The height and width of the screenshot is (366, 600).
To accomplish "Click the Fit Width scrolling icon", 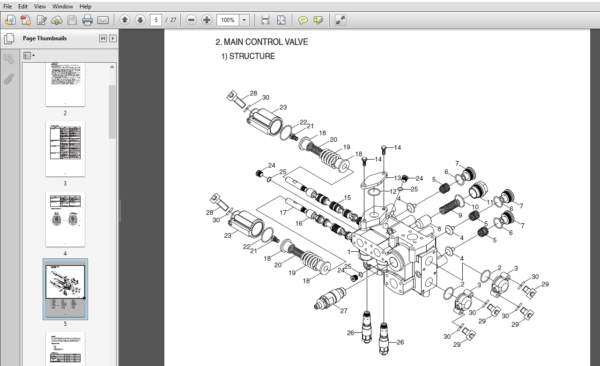I will pos(265,20).
